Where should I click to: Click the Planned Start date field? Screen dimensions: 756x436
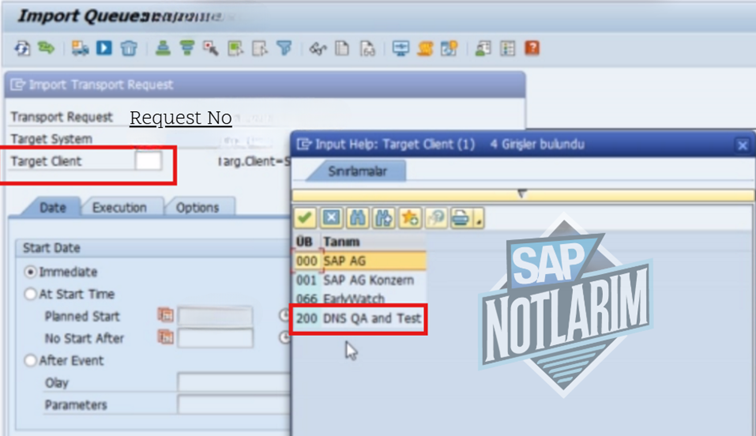(x=215, y=316)
